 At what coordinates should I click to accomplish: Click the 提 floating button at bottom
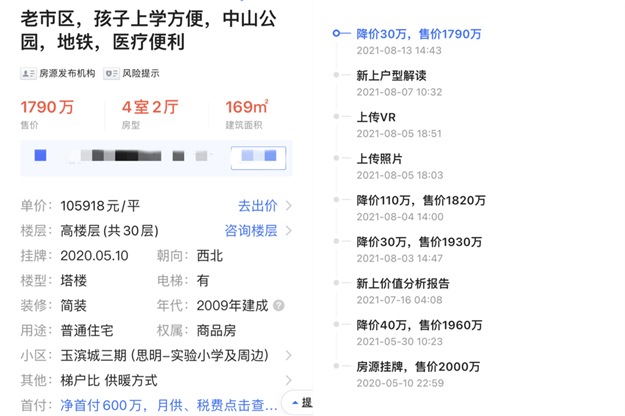[x=297, y=403]
